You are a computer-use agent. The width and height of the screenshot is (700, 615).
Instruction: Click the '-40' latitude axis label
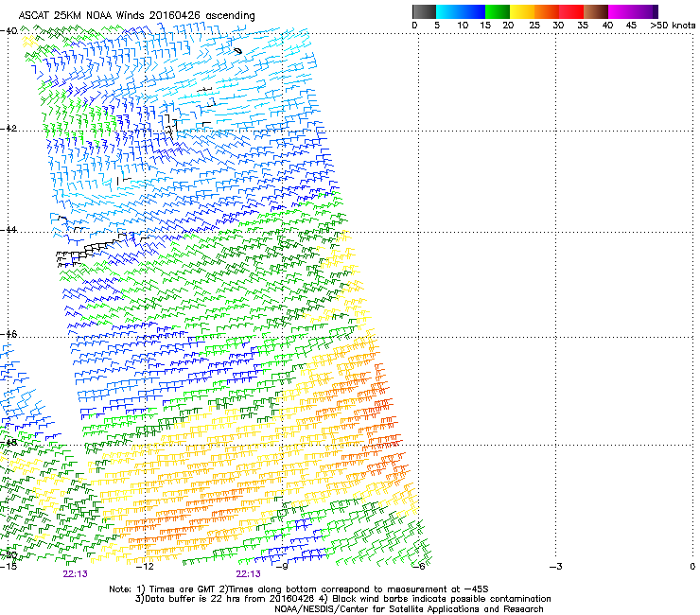(9, 31)
